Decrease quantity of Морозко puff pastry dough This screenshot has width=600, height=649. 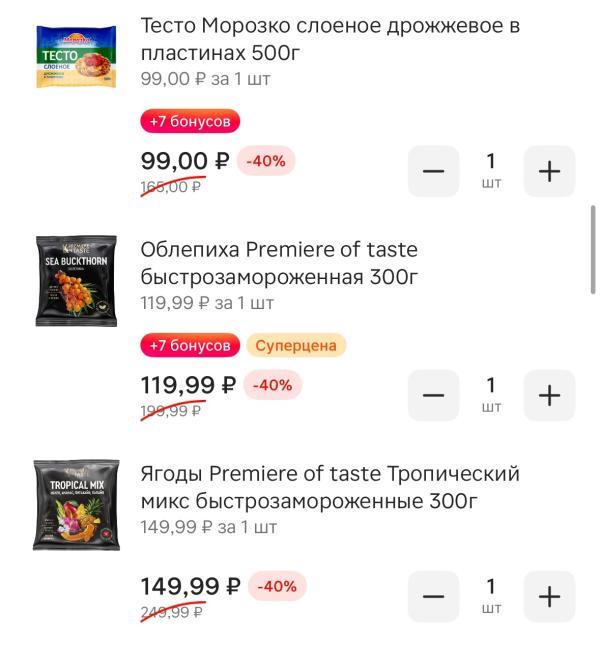(x=433, y=171)
